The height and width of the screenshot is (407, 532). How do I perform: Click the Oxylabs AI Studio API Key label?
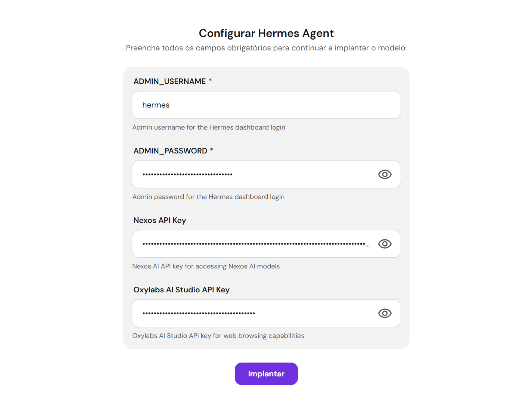pyautogui.click(x=181, y=290)
